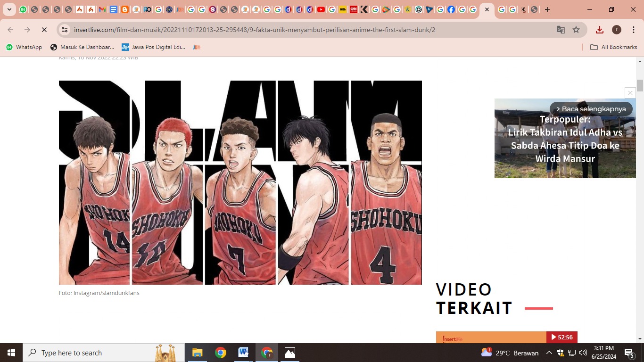Click the scrollbar down arrow
Image resolution: width=644 pixels, height=362 pixels.
[x=640, y=339]
